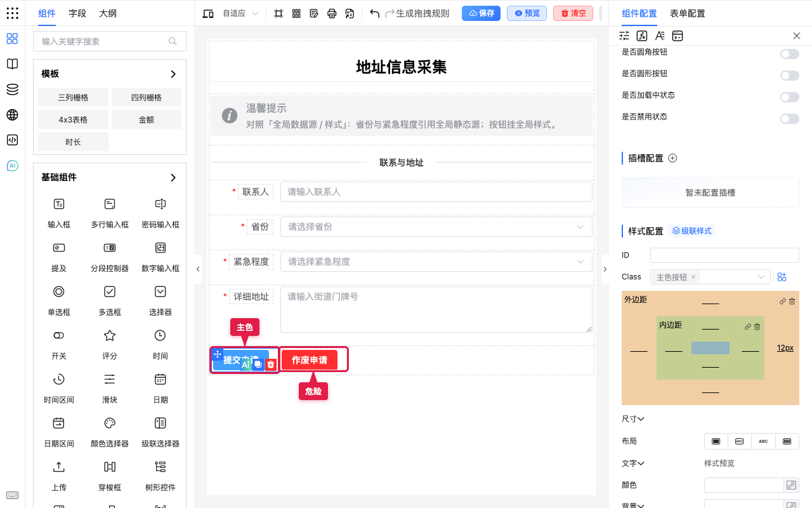Click the print icon in the top toolbar
The width and height of the screenshot is (812, 508).
332,13
